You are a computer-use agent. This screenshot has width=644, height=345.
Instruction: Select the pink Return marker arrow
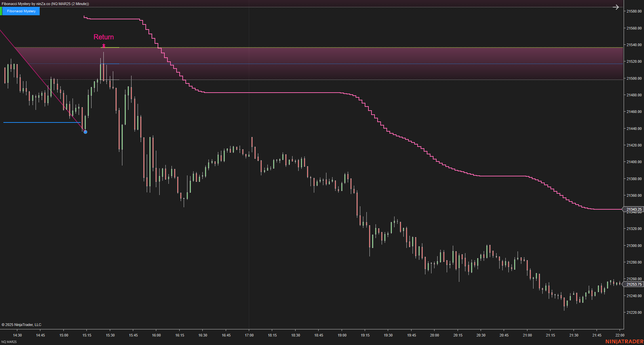(x=104, y=46)
